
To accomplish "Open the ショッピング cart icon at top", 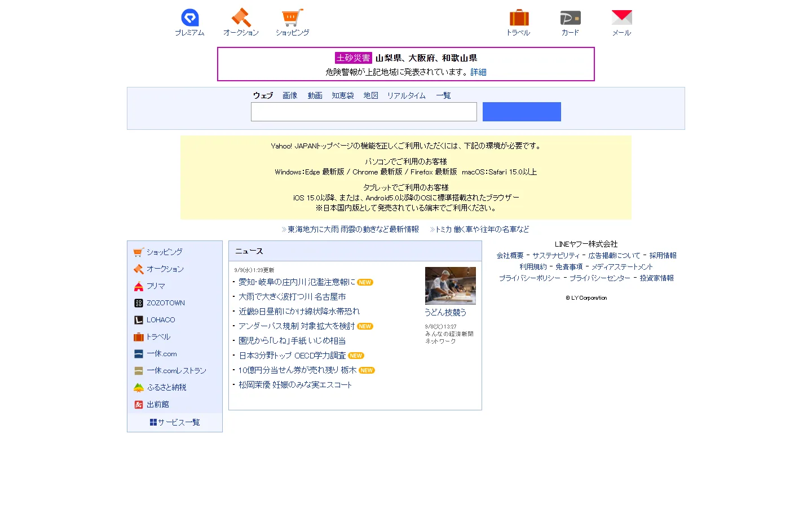I will pyautogui.click(x=292, y=17).
